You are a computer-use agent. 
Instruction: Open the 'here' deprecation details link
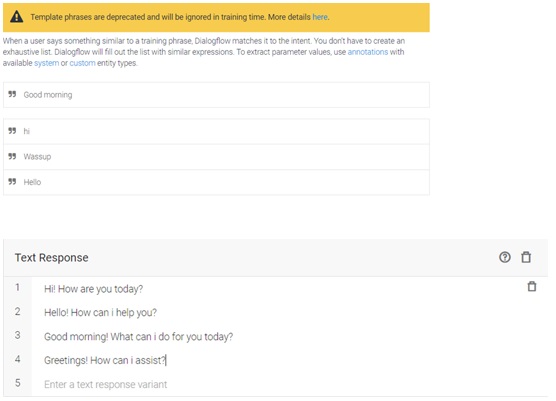(320, 17)
